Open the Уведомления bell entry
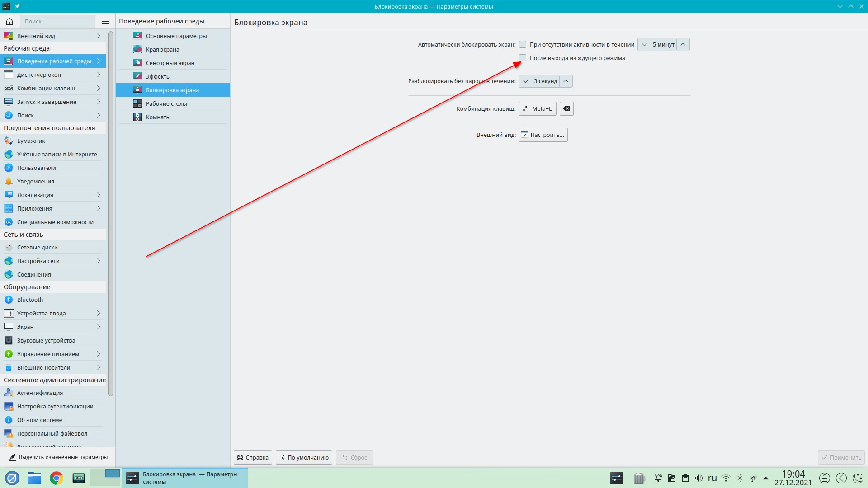Image resolution: width=868 pixels, height=488 pixels. coord(35,181)
